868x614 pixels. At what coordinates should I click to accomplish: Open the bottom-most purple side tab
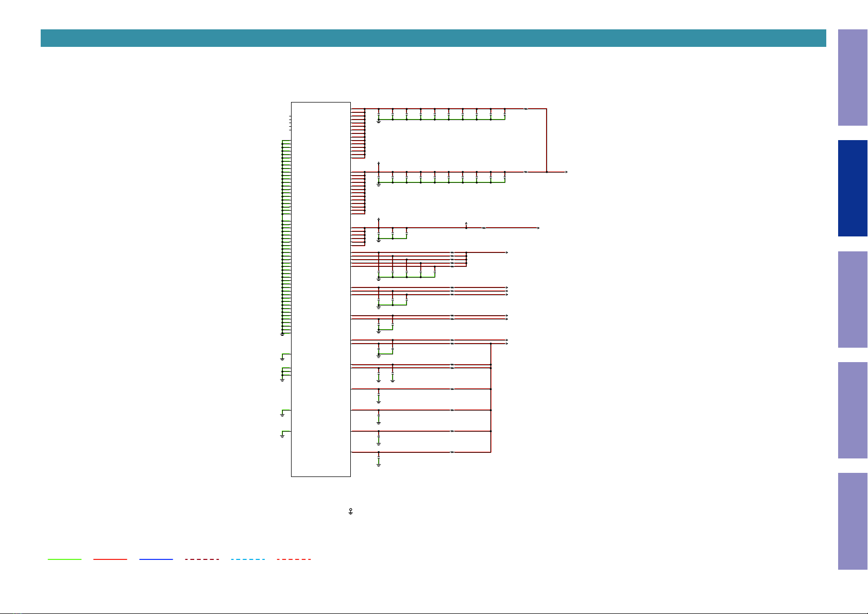[853, 521]
